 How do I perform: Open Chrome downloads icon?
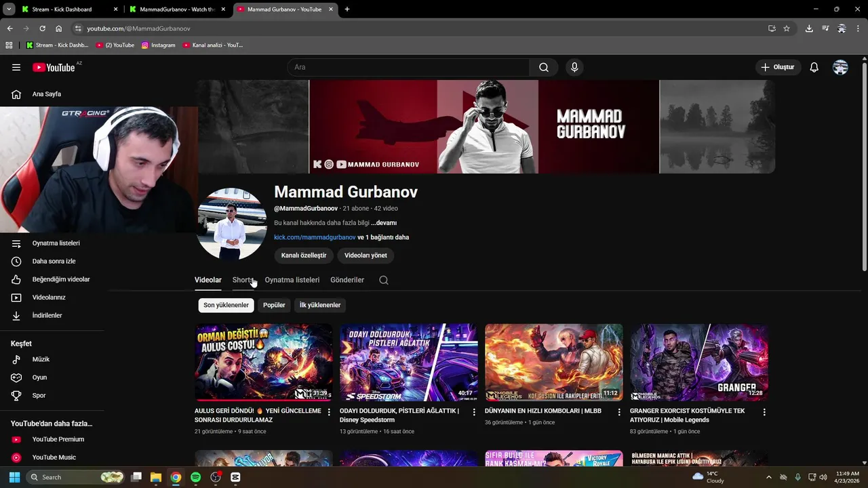[x=809, y=28]
